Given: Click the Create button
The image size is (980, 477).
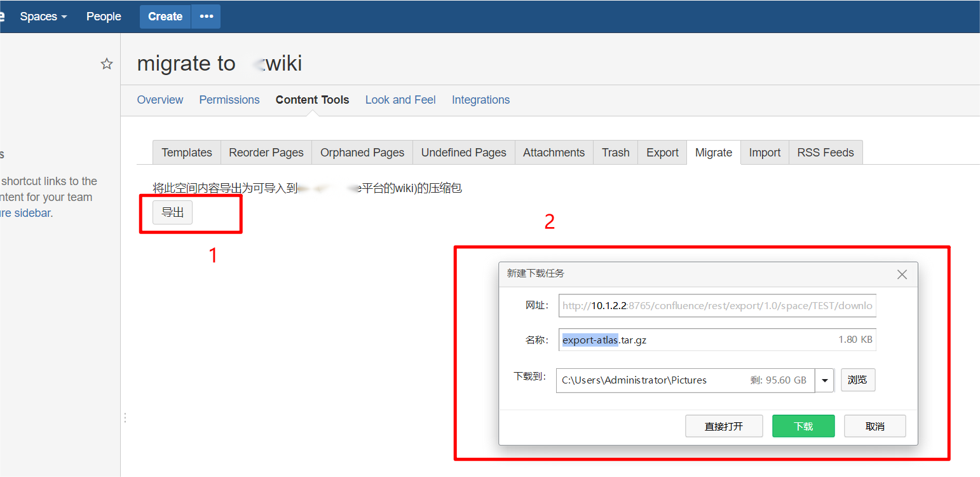Looking at the screenshot, I should (x=165, y=17).
